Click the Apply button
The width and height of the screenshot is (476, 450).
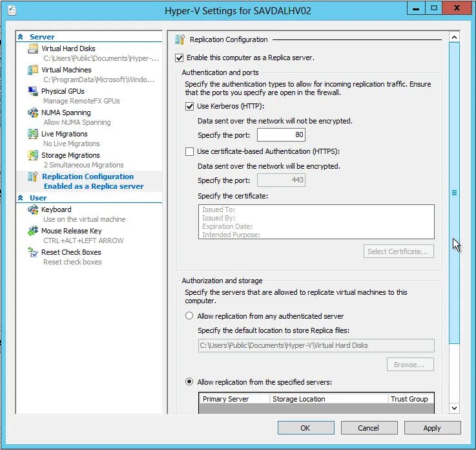(x=432, y=428)
